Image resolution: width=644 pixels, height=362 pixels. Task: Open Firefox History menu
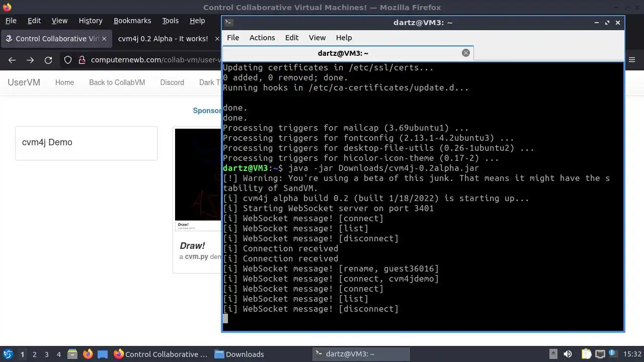tap(91, 21)
